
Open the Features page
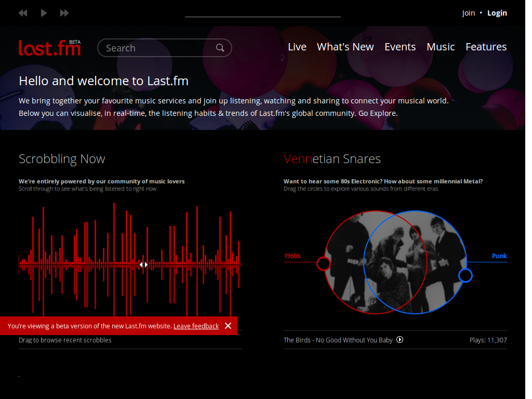tap(486, 47)
